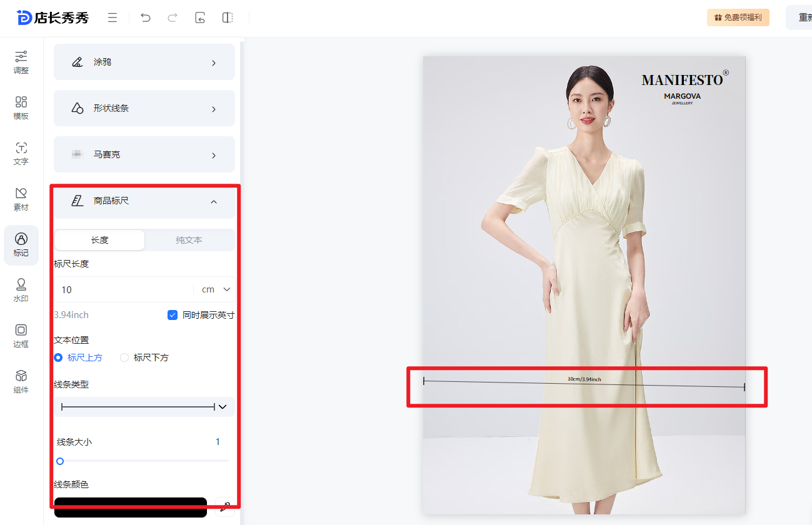812x525 pixels.
Task: Click the eyedropper color picker icon
Action: click(x=224, y=507)
